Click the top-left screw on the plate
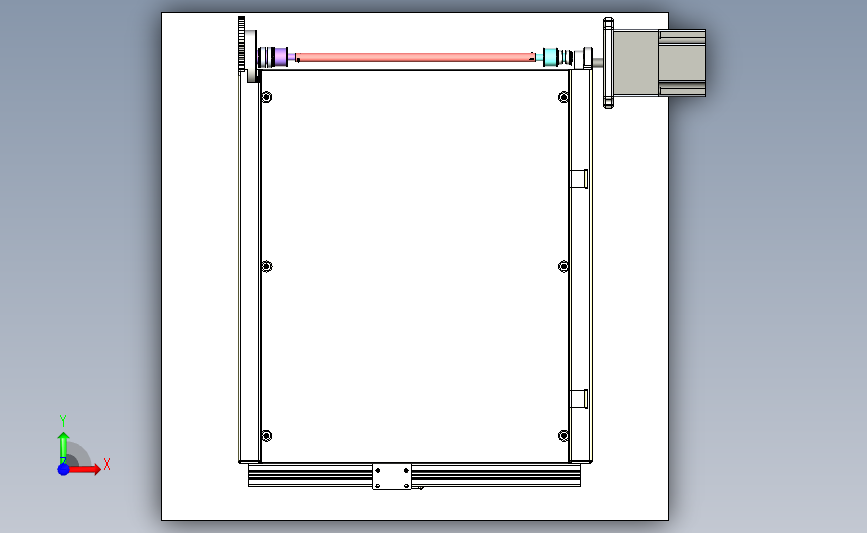This screenshot has height=533, width=867. coord(267,97)
